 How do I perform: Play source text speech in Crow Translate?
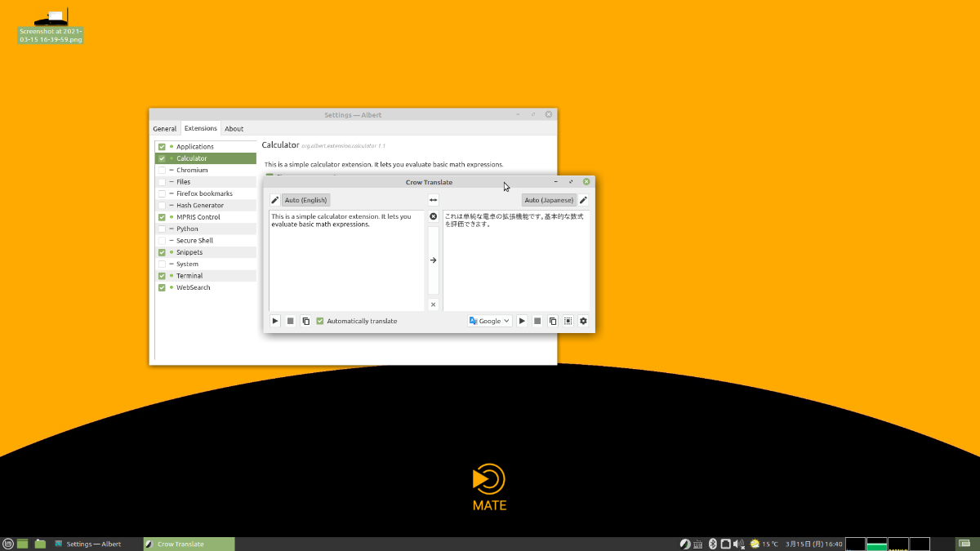tap(275, 321)
